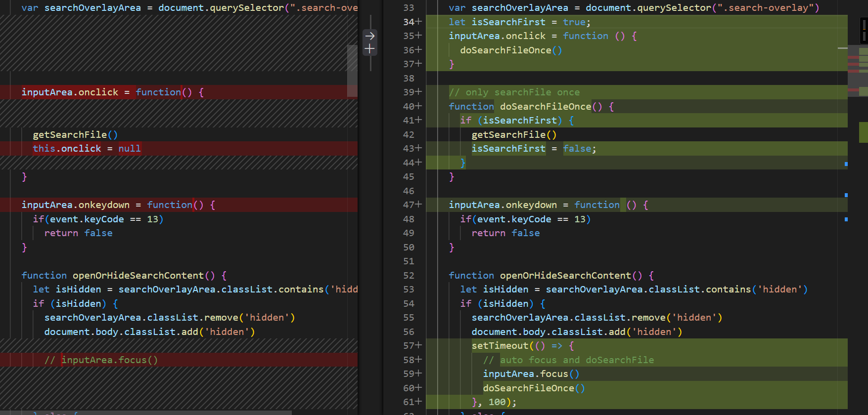Viewport: 868px width, 415px height.
Task: Click 'searchOverlayArea.classList.remove('hidden')' in the left pane
Action: (170, 317)
